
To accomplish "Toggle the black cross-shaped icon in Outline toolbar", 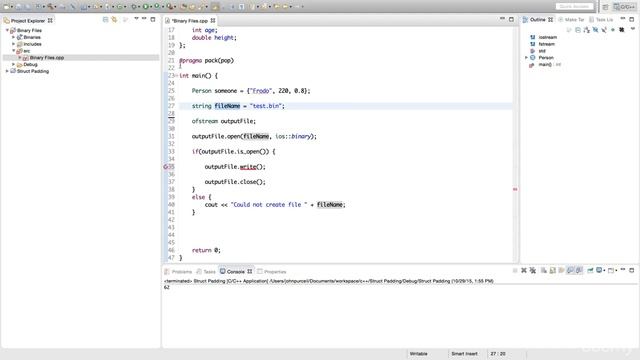I will point(622,30).
